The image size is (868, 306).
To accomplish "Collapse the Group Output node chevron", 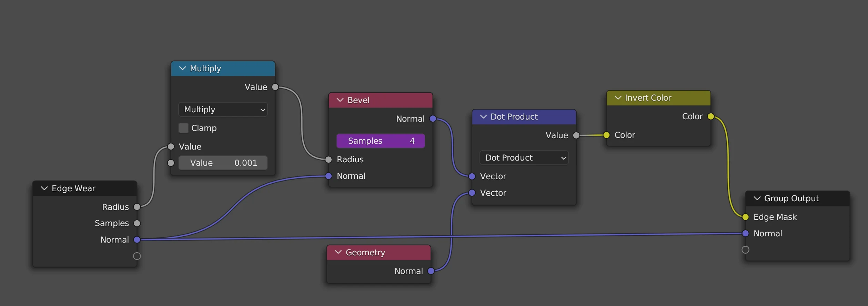I will pos(757,198).
